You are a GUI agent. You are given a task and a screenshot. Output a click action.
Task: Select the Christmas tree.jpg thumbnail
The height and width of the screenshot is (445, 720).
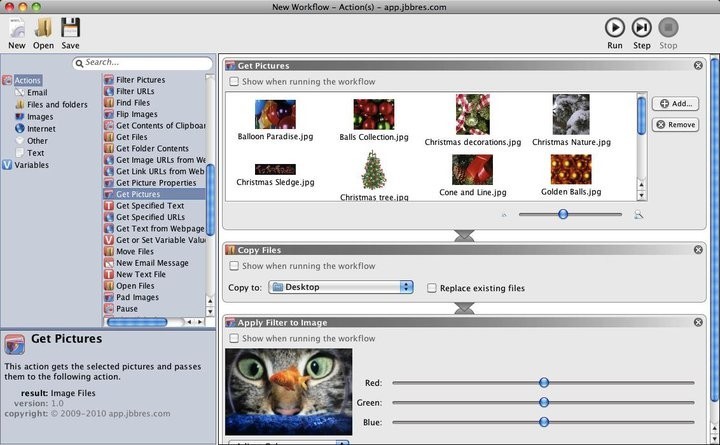point(373,172)
